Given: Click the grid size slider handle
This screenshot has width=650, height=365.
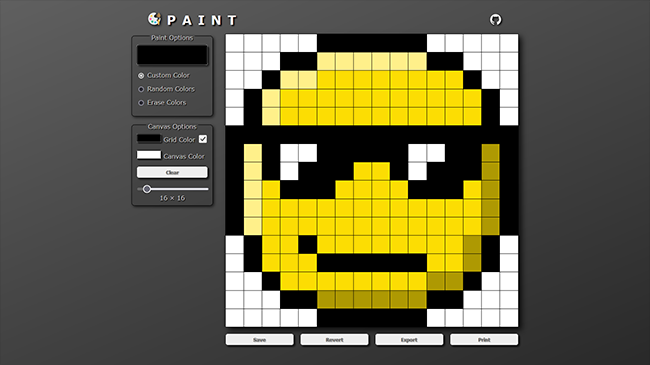Looking at the screenshot, I should coord(147,189).
